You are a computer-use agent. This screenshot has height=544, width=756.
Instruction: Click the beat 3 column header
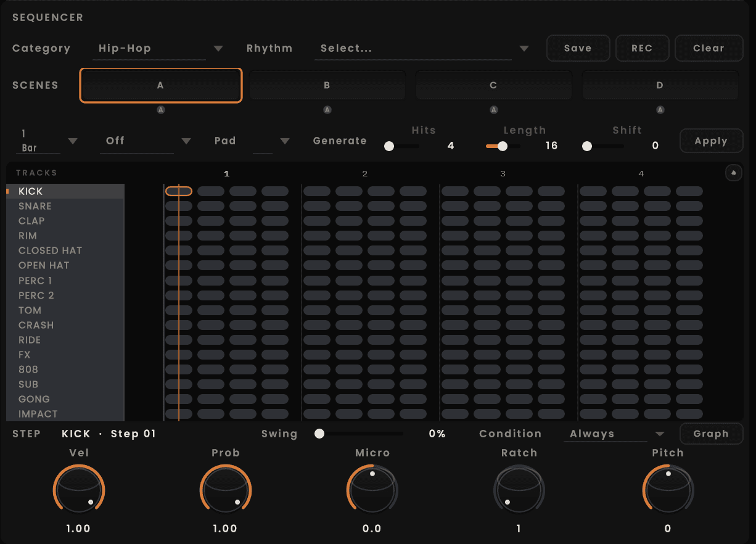503,174
